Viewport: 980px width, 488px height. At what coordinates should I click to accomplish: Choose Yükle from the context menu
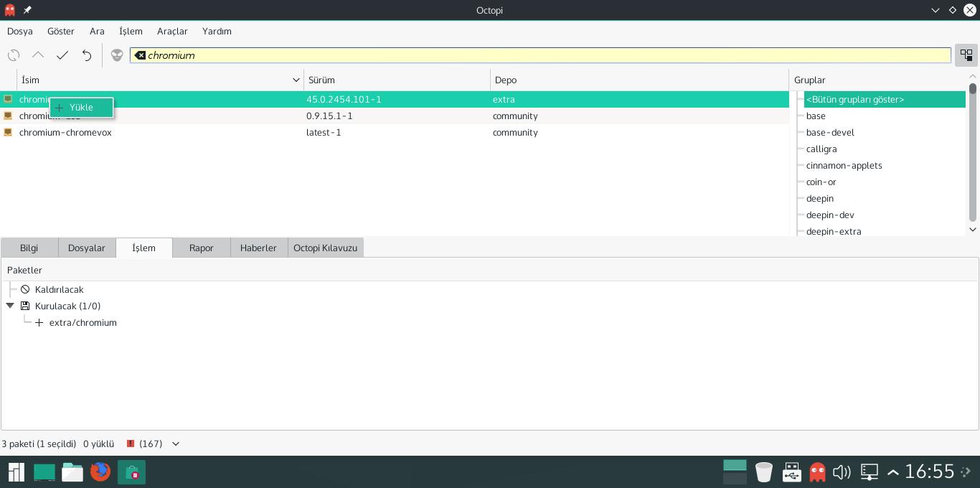coord(81,108)
